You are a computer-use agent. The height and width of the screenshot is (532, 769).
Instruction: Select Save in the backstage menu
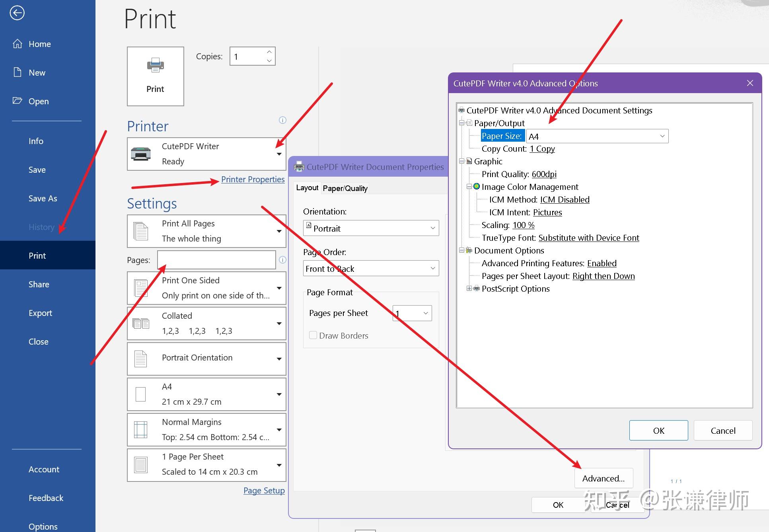click(48, 170)
